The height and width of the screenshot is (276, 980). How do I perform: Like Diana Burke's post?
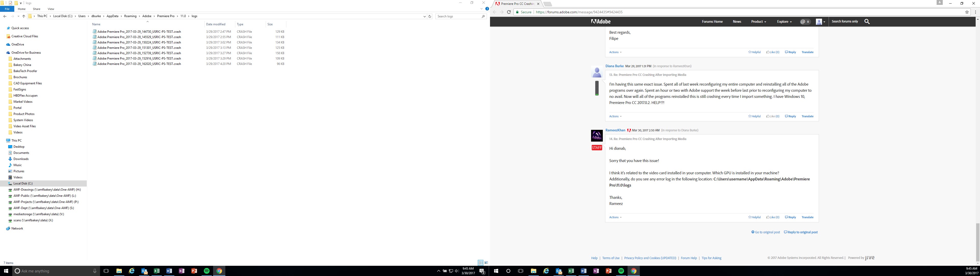773,116
